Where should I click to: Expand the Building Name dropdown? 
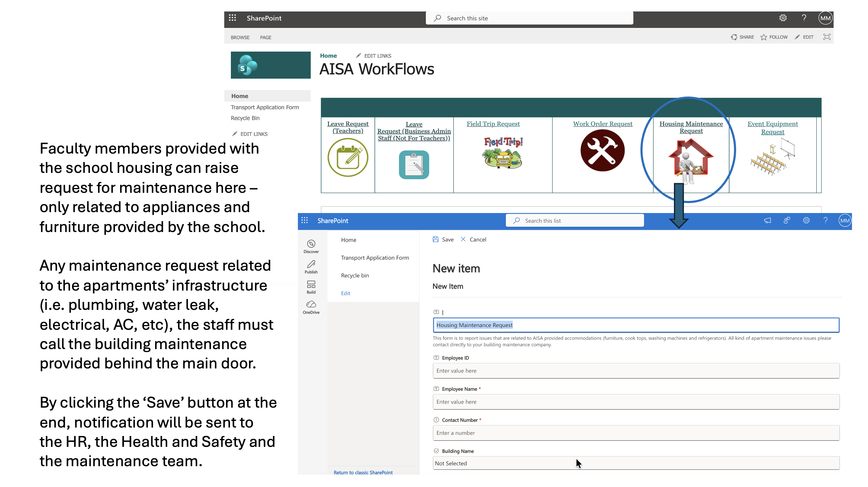(636, 463)
